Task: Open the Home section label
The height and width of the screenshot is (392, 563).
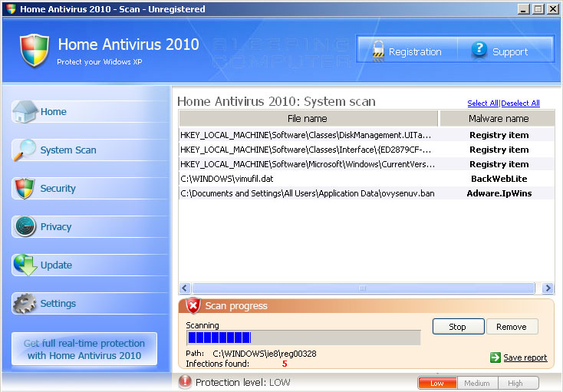Action: tap(53, 112)
